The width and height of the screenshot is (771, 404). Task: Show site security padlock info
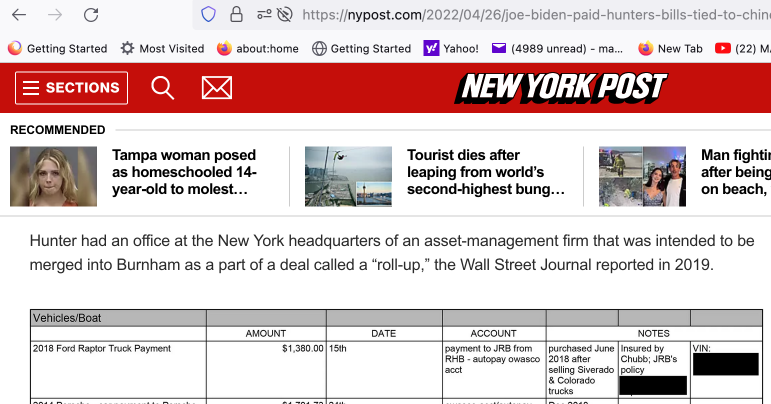click(x=237, y=15)
